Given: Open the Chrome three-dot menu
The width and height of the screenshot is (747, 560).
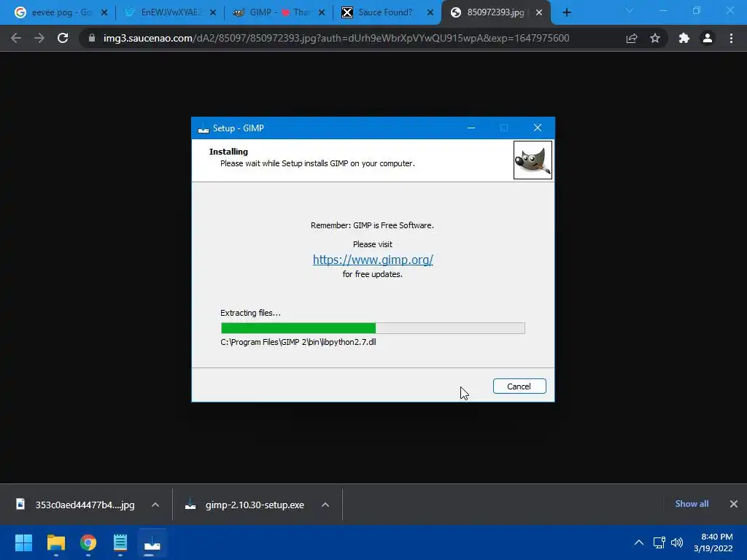Looking at the screenshot, I should pyautogui.click(x=731, y=38).
